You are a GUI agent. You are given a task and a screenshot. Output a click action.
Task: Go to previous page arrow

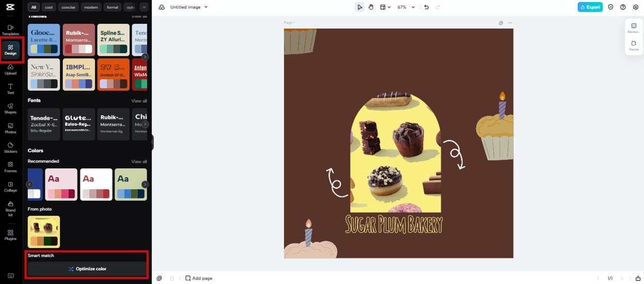coord(599,278)
